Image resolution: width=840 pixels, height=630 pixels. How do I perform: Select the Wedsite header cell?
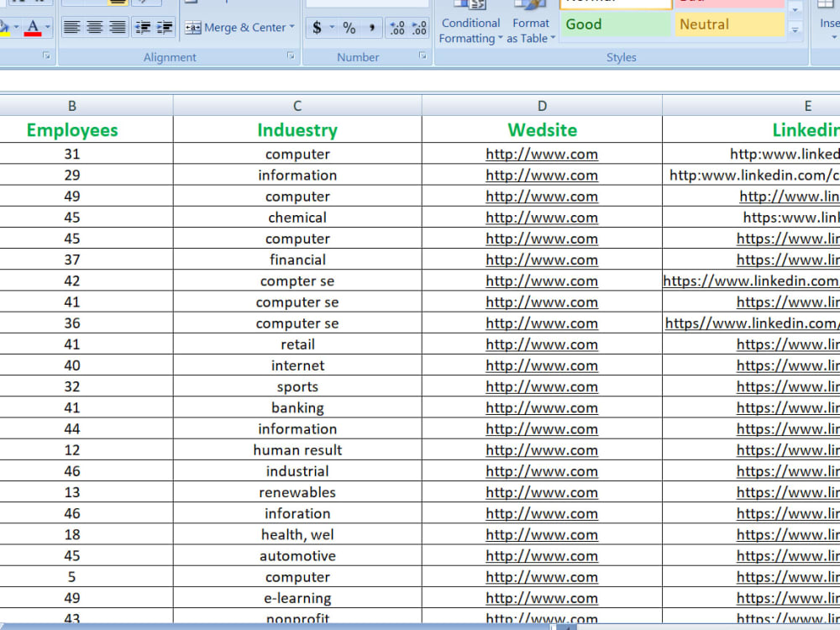tap(542, 129)
